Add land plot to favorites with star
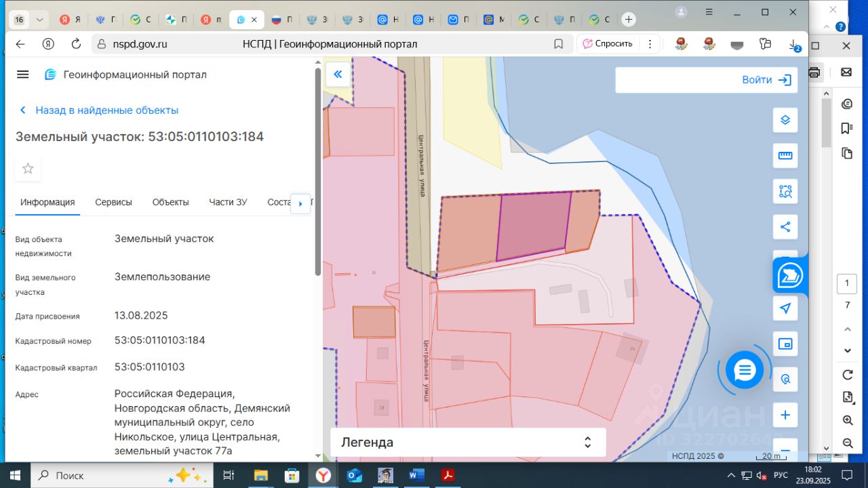Image resolution: width=868 pixels, height=488 pixels. click(x=28, y=169)
